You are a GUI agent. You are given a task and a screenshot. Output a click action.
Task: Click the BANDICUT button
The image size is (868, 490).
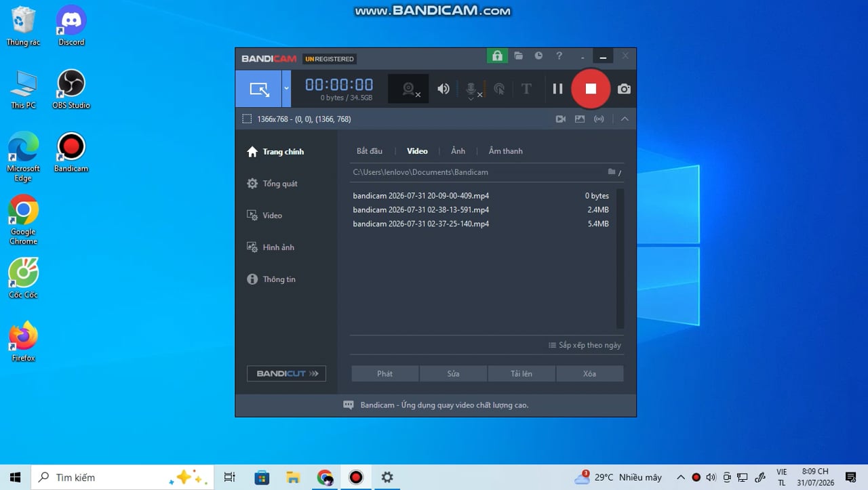286,373
